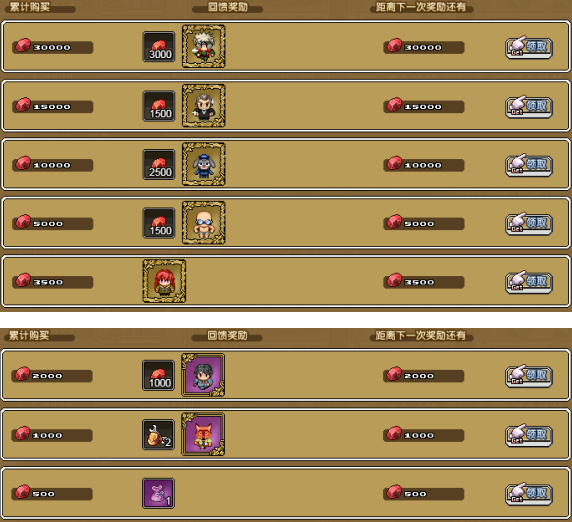Select the 3000 ruby reward icon
Viewport: 572px width, 522px height.
pos(159,47)
